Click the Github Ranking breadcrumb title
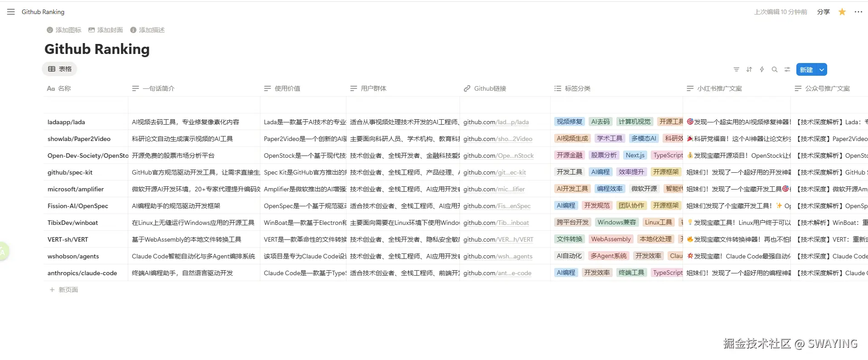 43,12
